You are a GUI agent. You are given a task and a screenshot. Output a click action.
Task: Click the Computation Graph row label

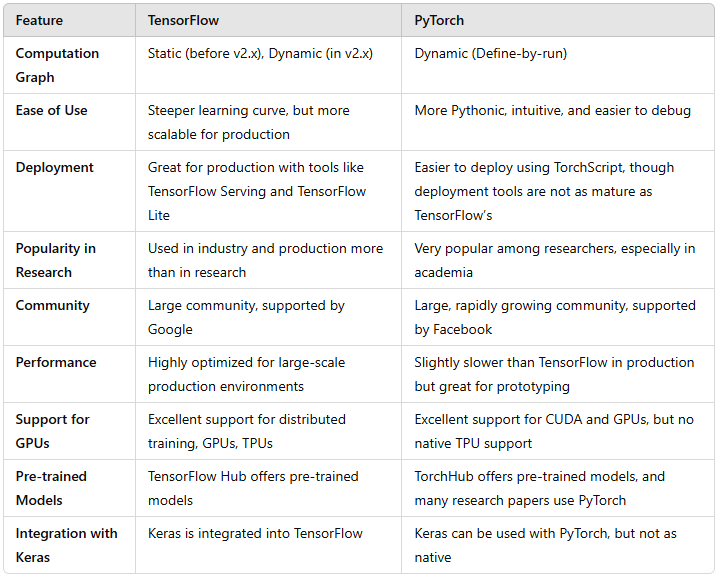[57, 65]
